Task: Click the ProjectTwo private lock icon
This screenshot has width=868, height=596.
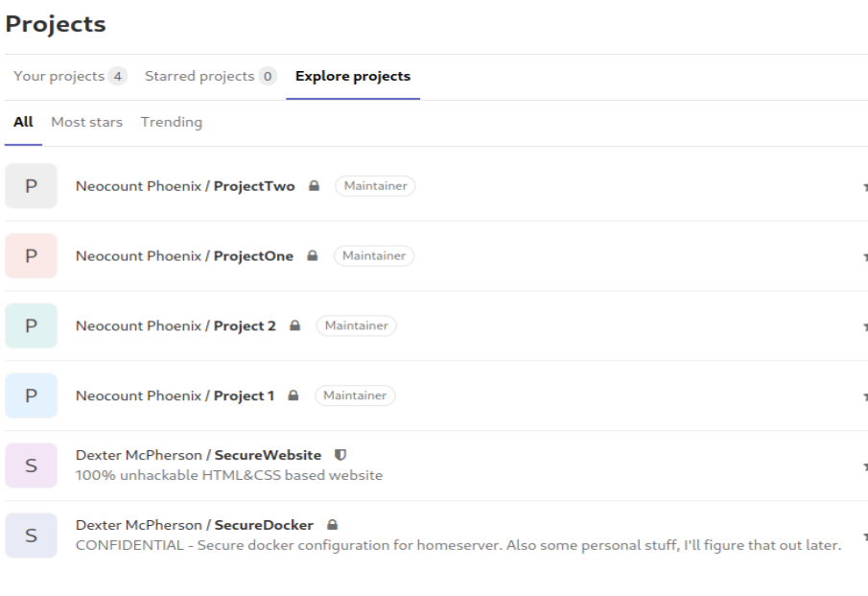Action: click(x=313, y=186)
